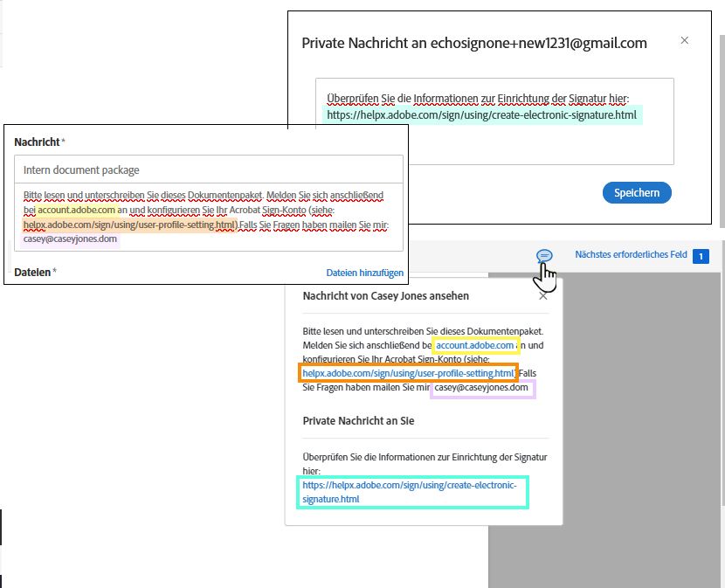This screenshot has width=725, height=588.
Task: Open the message speech bubble icon
Action: click(544, 255)
